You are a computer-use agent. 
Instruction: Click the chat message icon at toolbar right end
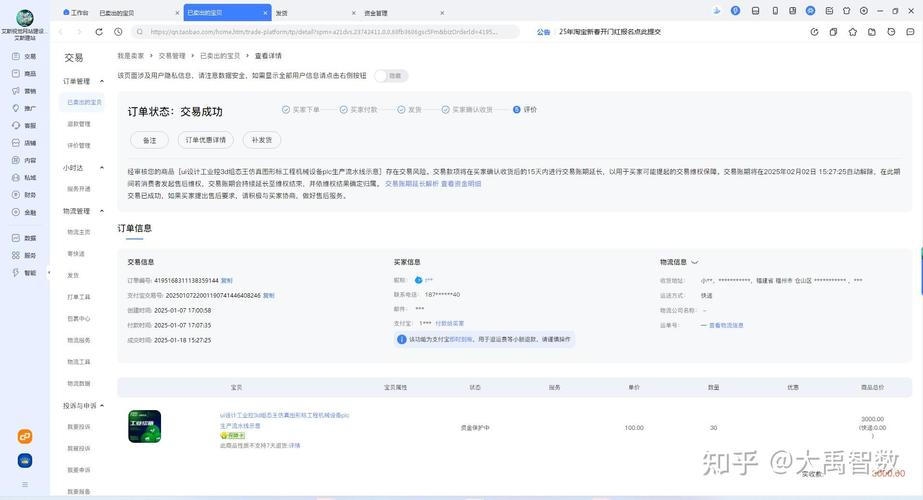pos(911,32)
